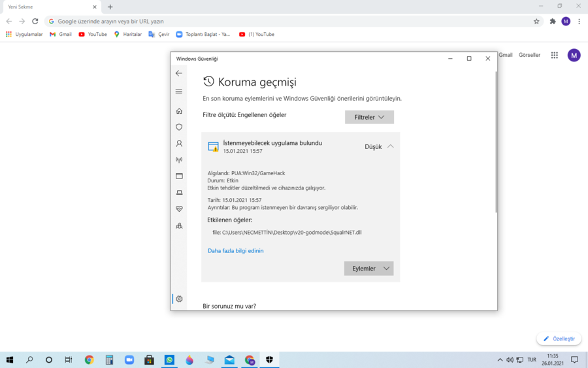Viewport: 588px width, 368px height.
Task: Follow the Daha fazla bilgi edinin link
Action: tap(235, 250)
